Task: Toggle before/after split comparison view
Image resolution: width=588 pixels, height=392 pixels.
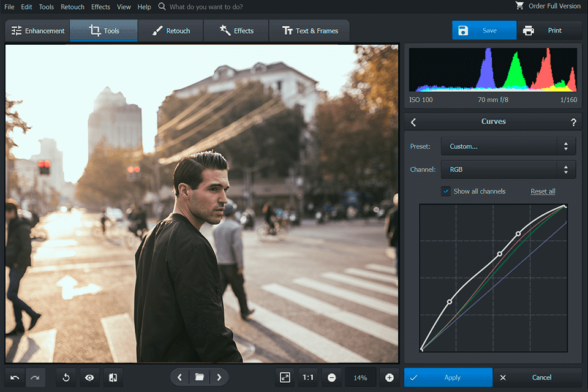Action: pos(113,378)
